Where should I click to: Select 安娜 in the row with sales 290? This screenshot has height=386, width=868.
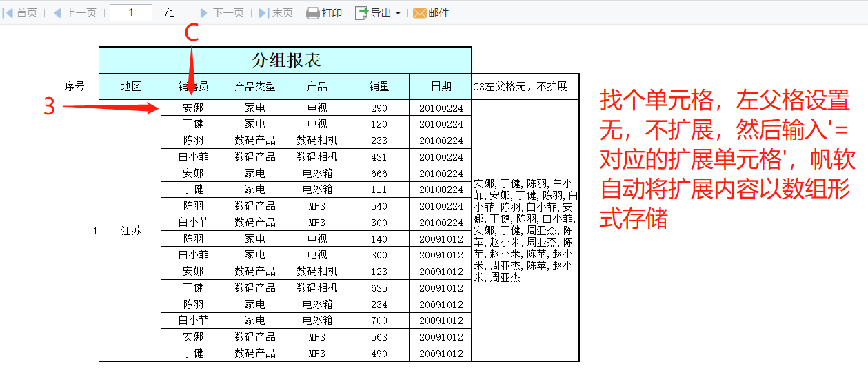(192, 108)
